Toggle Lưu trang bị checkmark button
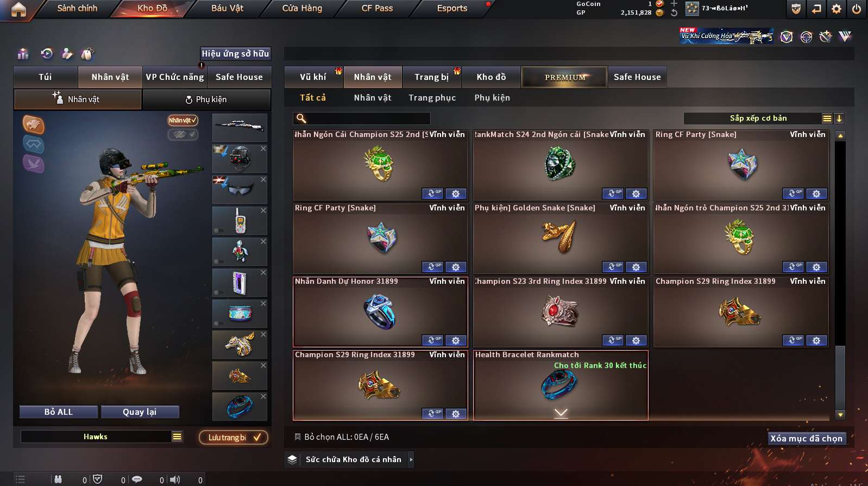 point(232,438)
